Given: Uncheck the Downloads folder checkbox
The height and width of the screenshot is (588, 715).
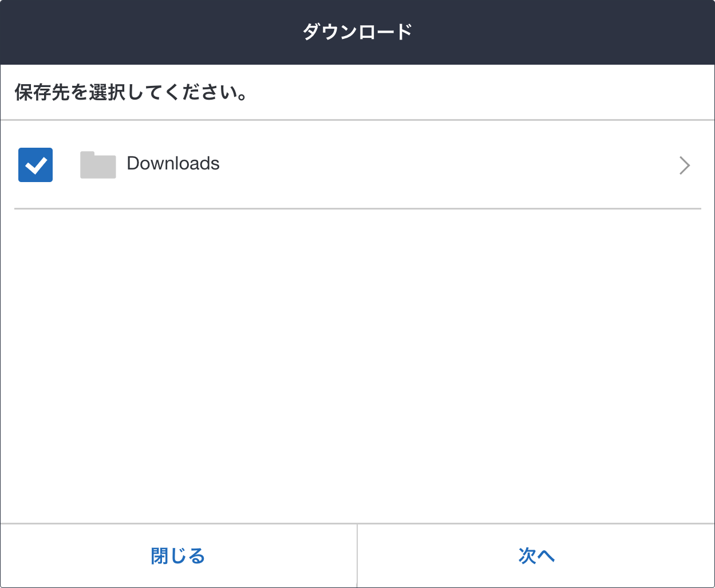Looking at the screenshot, I should (x=35, y=165).
